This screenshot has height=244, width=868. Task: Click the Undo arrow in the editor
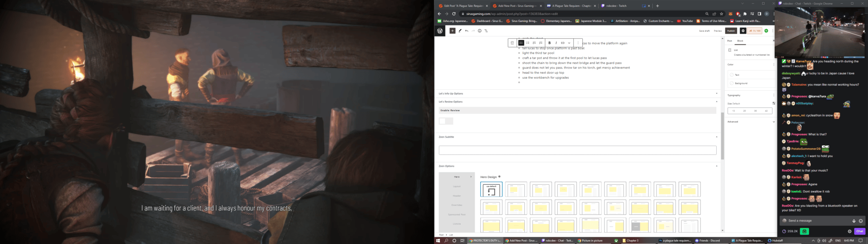click(x=467, y=31)
